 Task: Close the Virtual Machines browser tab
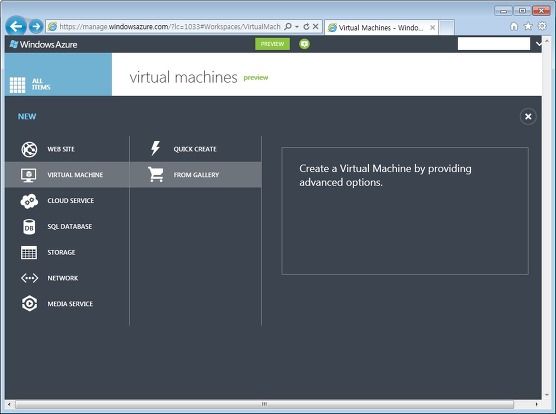coord(433,28)
